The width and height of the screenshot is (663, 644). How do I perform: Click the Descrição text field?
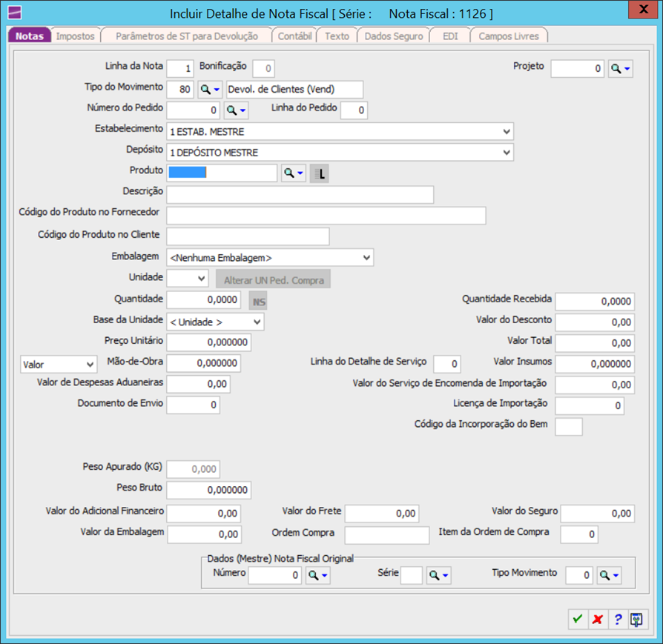coord(300,195)
